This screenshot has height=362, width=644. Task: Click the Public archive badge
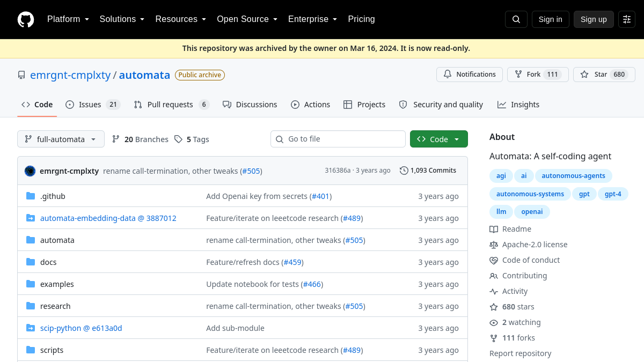pyautogui.click(x=200, y=75)
